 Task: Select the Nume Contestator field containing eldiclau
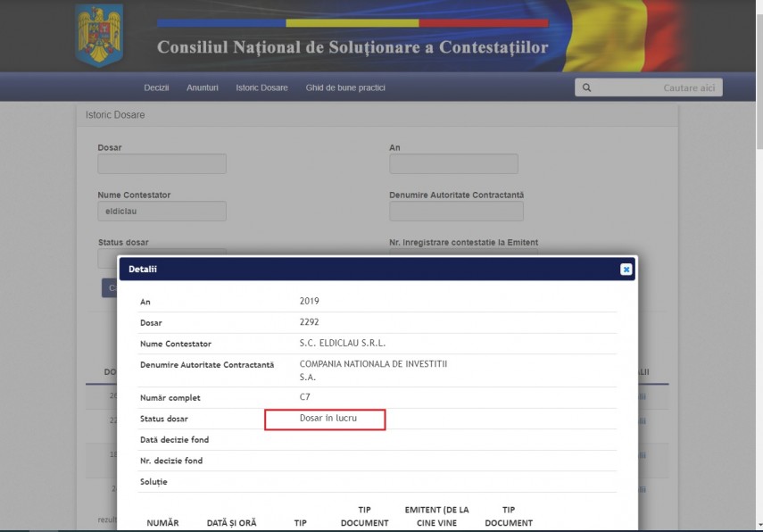point(162,212)
